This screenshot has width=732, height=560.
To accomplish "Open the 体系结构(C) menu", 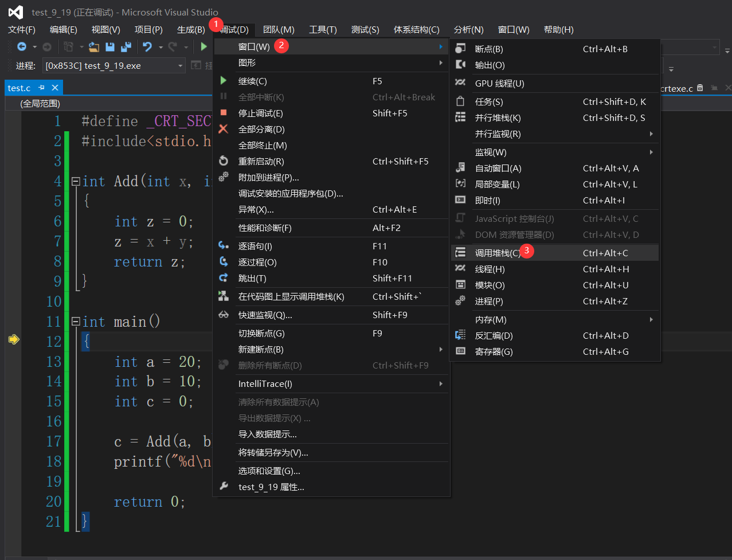I will point(416,30).
